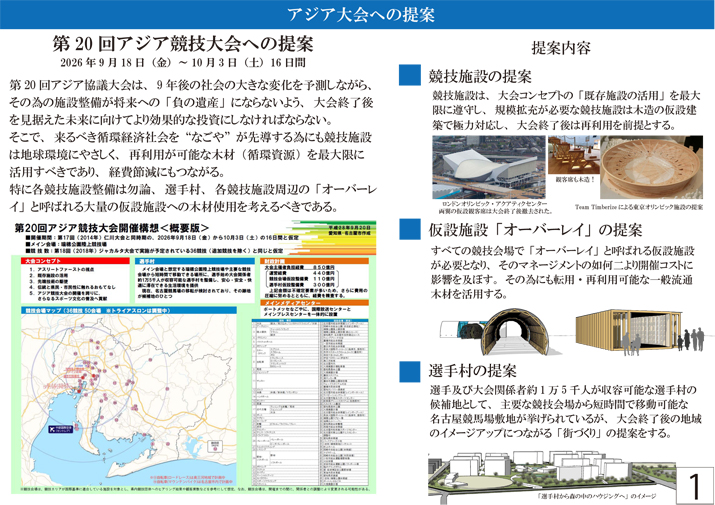
Task: Click the blue square beside 競技施設の提案
Action: pyautogui.click(x=408, y=77)
